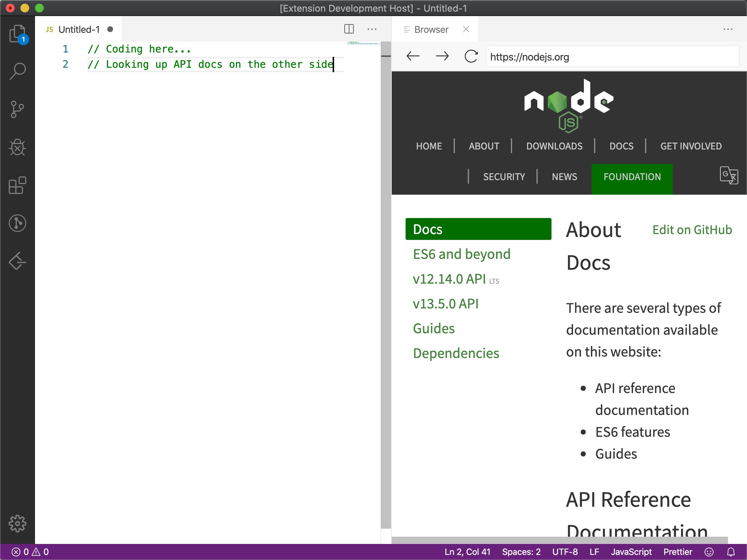Screen dimensions: 747x560
Task: Open the Manage gear icon
Action: 17,524
